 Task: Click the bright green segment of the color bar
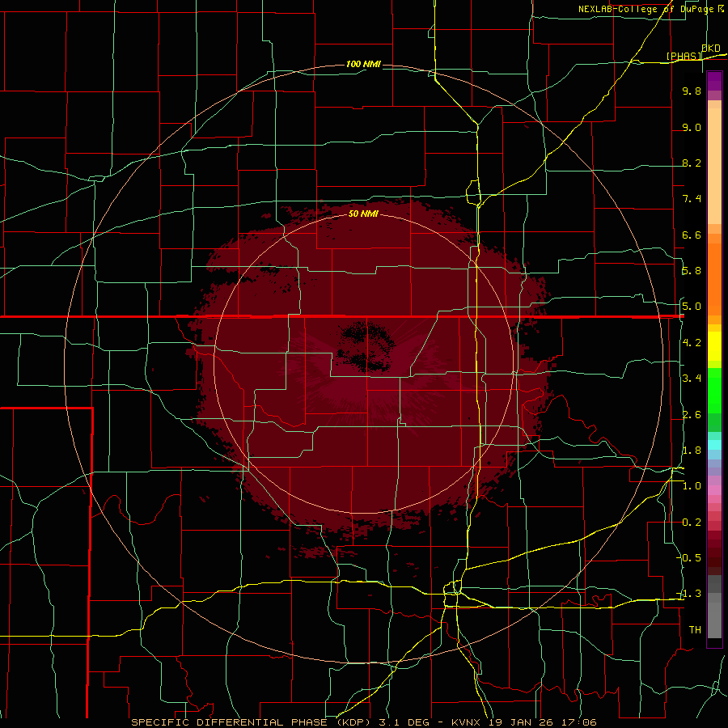tap(714, 389)
